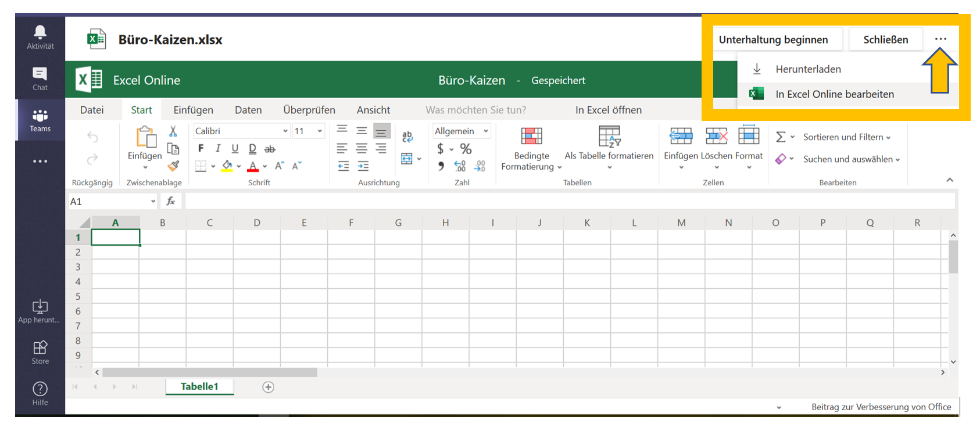Open Sortieren und Filtern dropdown

[847, 137]
